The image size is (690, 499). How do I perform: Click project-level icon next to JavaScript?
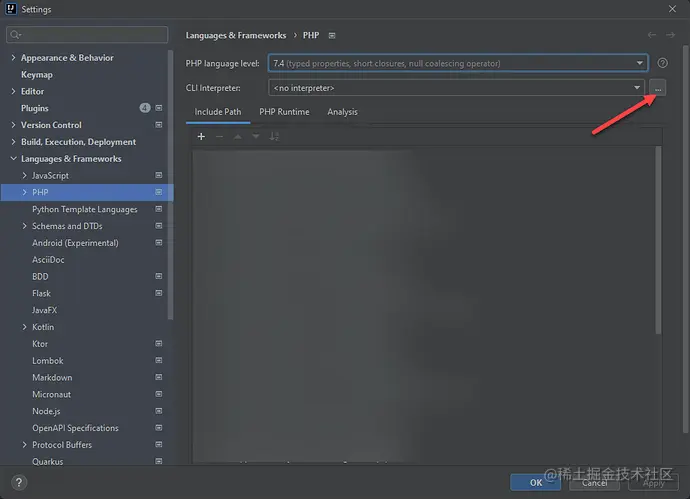159,175
